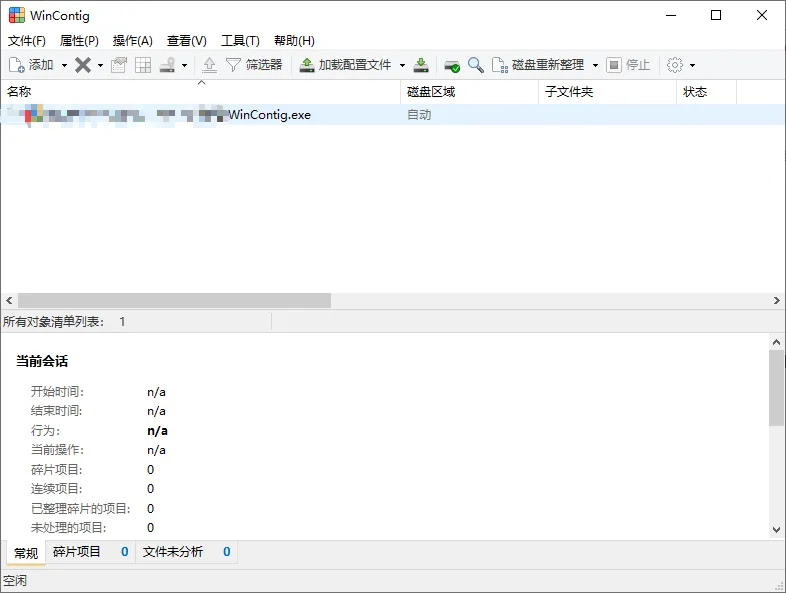Click the magnifying glass analyze icon
This screenshot has height=593, width=786.
point(476,65)
